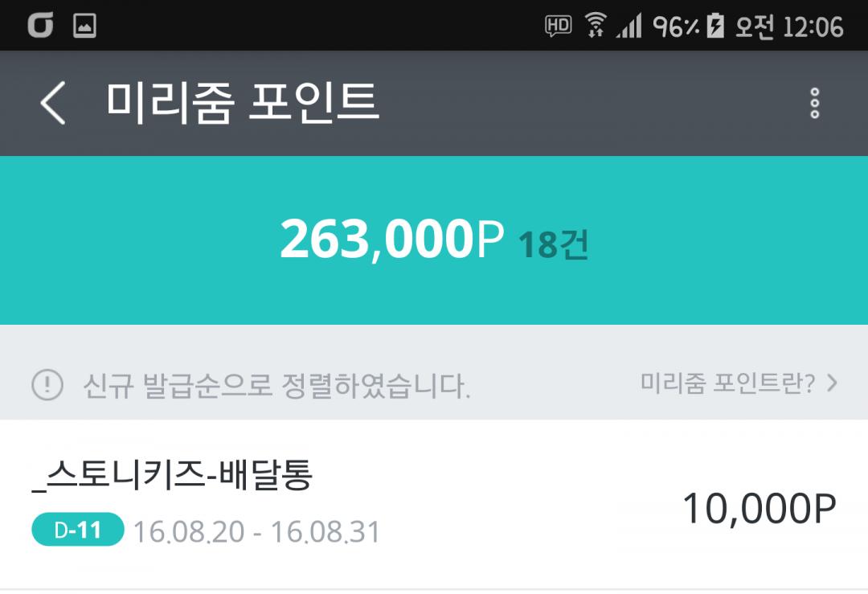The width and height of the screenshot is (868, 594).
Task: Tap the 18건 count label
Action: click(553, 244)
